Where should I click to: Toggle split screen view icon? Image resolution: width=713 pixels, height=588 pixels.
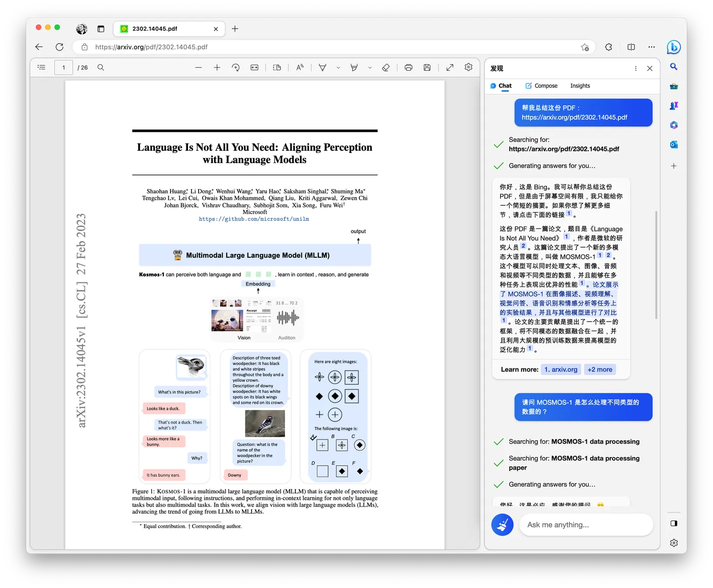631,47
